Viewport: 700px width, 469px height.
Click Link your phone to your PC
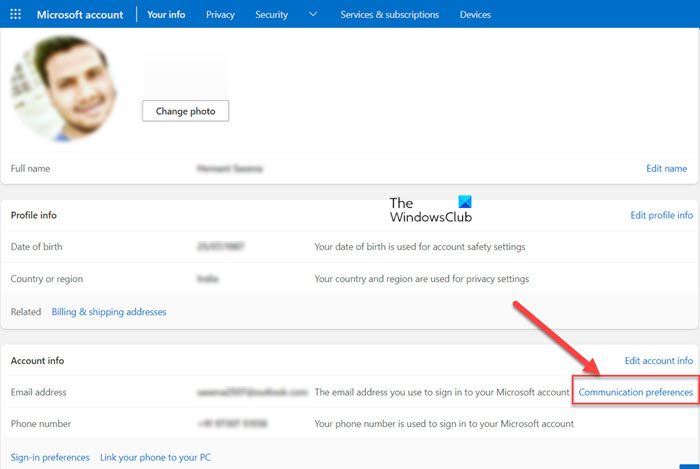point(155,457)
